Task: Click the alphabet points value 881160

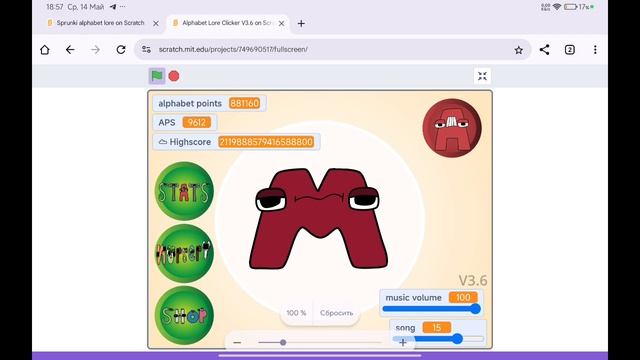Action: [x=244, y=103]
